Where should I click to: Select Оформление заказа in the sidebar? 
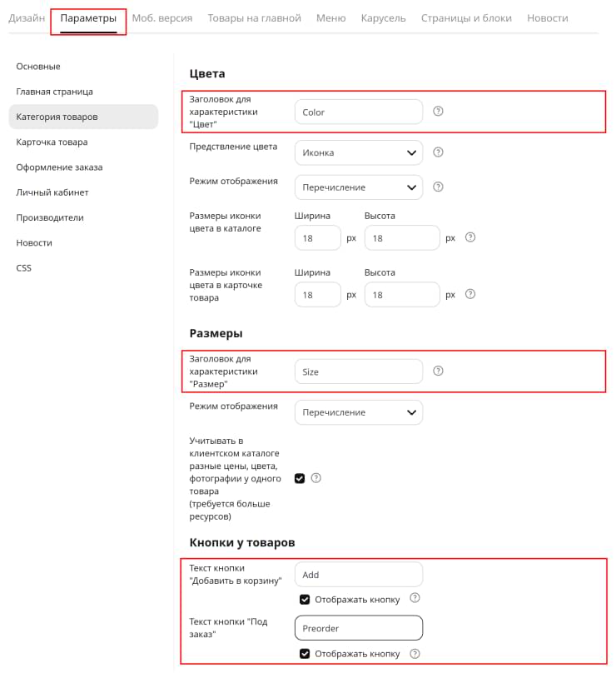coord(59,167)
